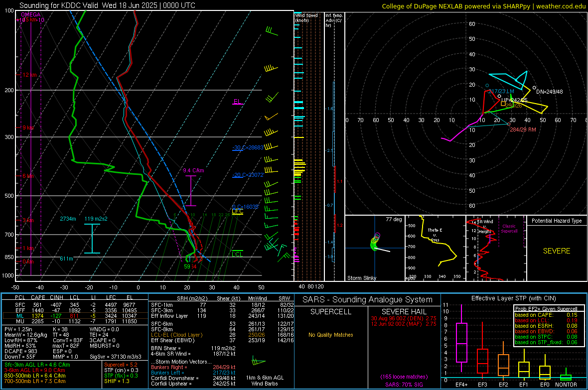Click the (165 loose matches) text
This screenshot has width=588, height=390.
click(x=404, y=377)
